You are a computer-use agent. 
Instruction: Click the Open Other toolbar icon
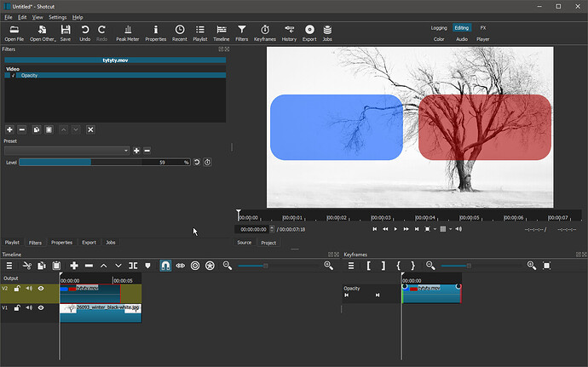[x=43, y=33]
